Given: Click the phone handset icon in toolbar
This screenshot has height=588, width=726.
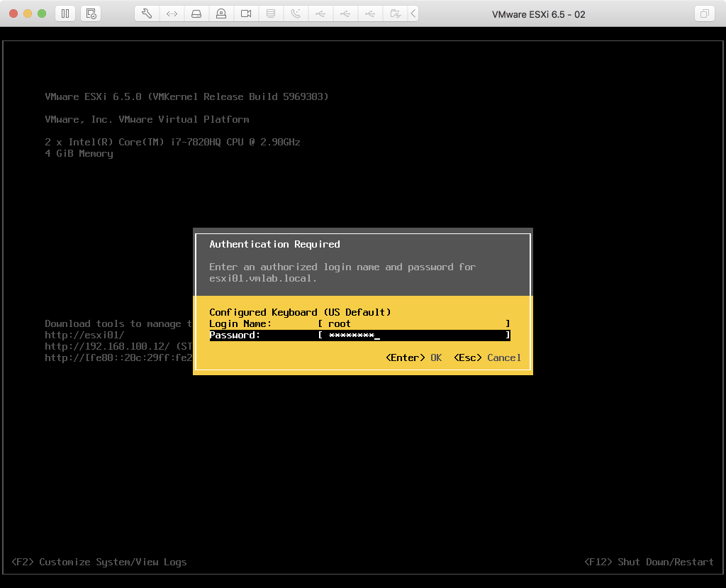Looking at the screenshot, I should (296, 13).
